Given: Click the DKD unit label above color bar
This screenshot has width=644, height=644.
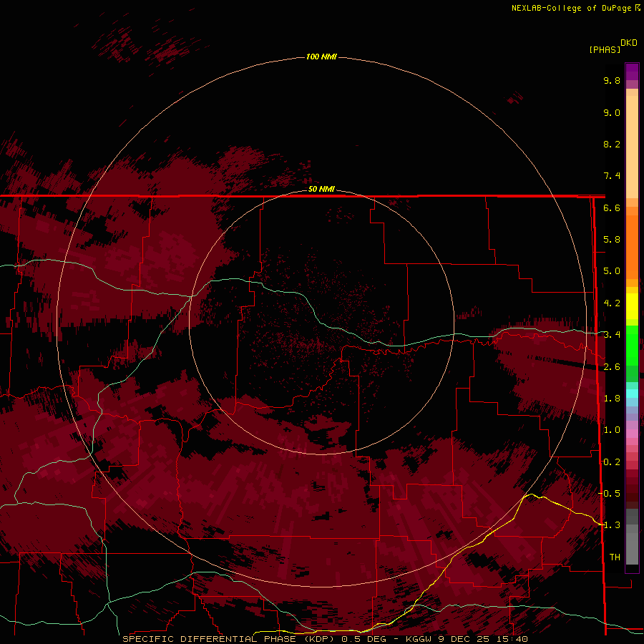Looking at the screenshot, I should [629, 43].
